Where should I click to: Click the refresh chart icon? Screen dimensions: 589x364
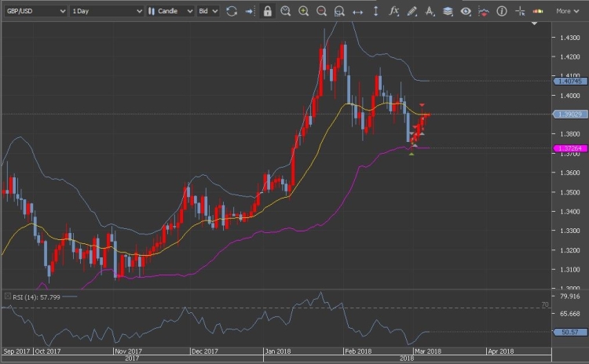pos(231,11)
